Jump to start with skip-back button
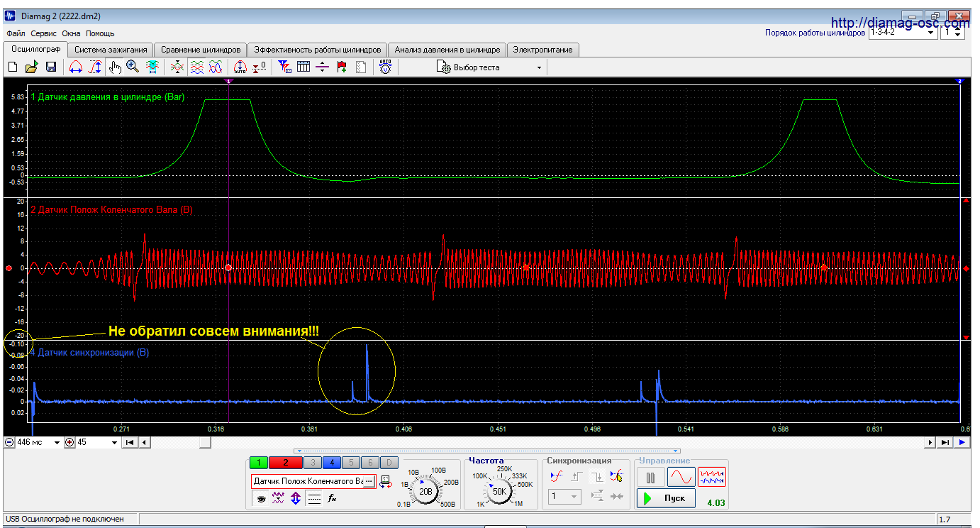Screen dimensions: 980x528 tap(130, 442)
